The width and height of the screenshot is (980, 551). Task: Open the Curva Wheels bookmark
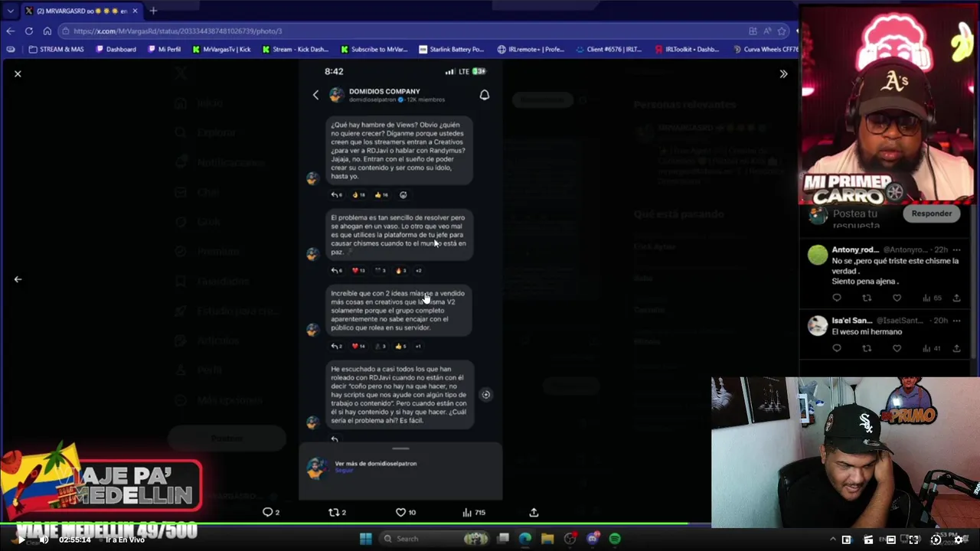click(765, 49)
